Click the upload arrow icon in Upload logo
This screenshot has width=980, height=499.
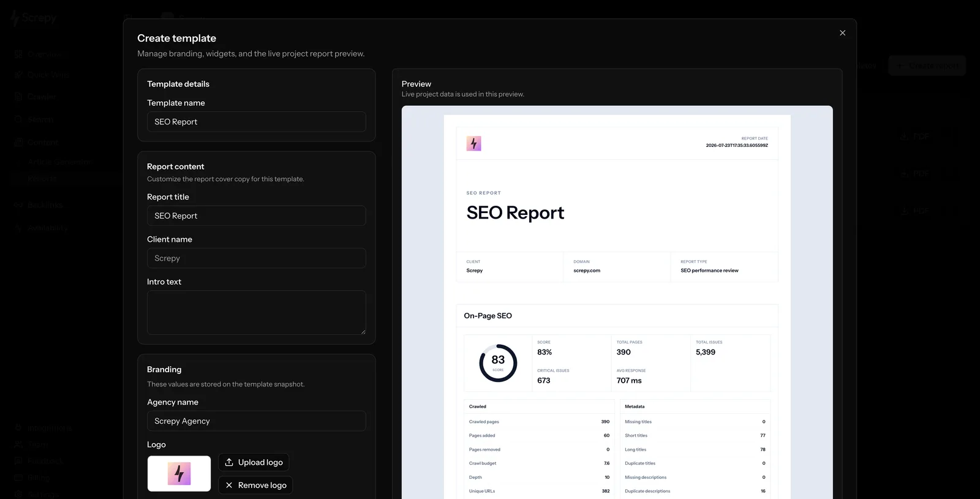[229, 462]
